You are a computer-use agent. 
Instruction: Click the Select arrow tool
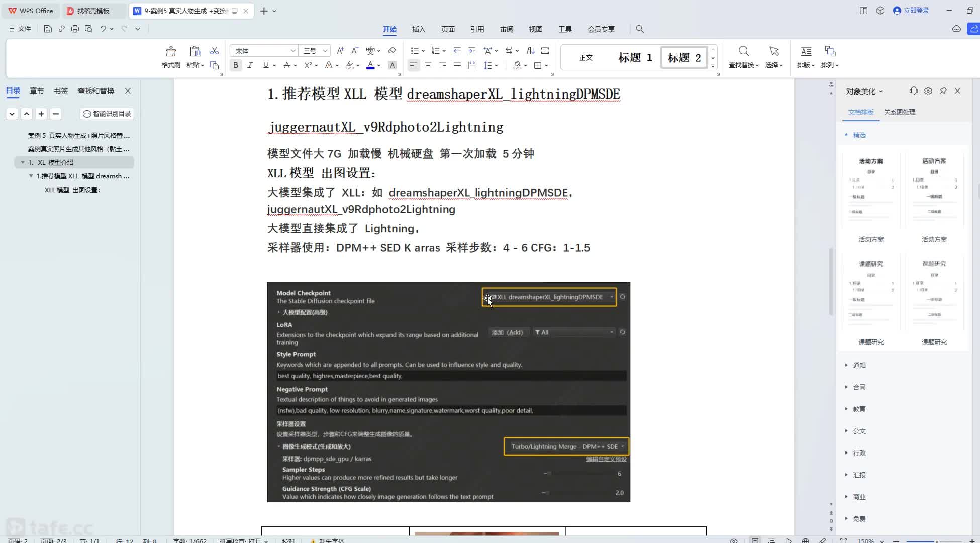[774, 57]
